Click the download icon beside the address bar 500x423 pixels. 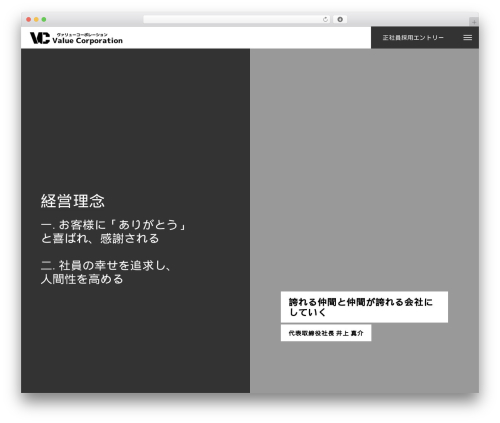pyautogui.click(x=340, y=19)
